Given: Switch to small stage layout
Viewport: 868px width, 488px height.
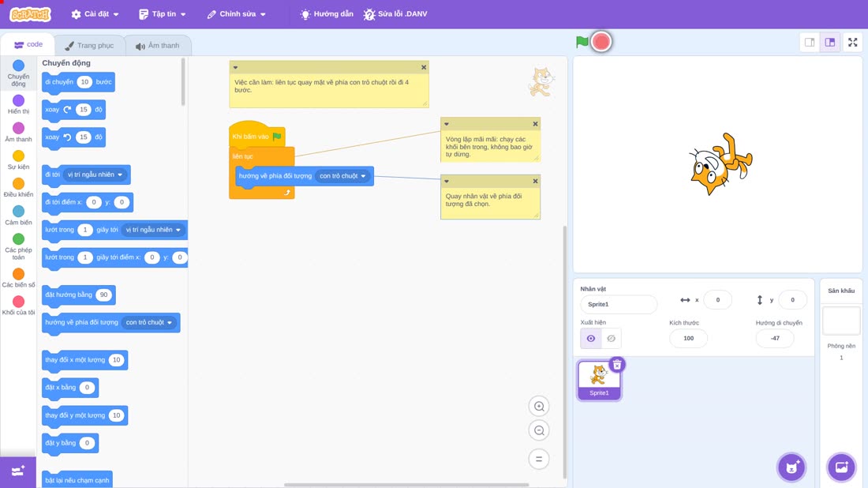Looking at the screenshot, I should (x=810, y=42).
